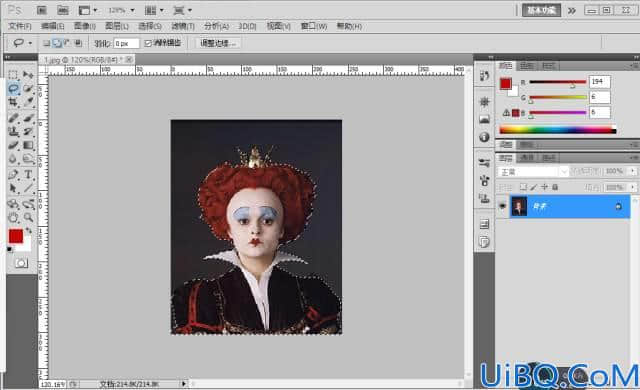Open the Info panel icon in dock
640x390 pixels.
(484, 137)
